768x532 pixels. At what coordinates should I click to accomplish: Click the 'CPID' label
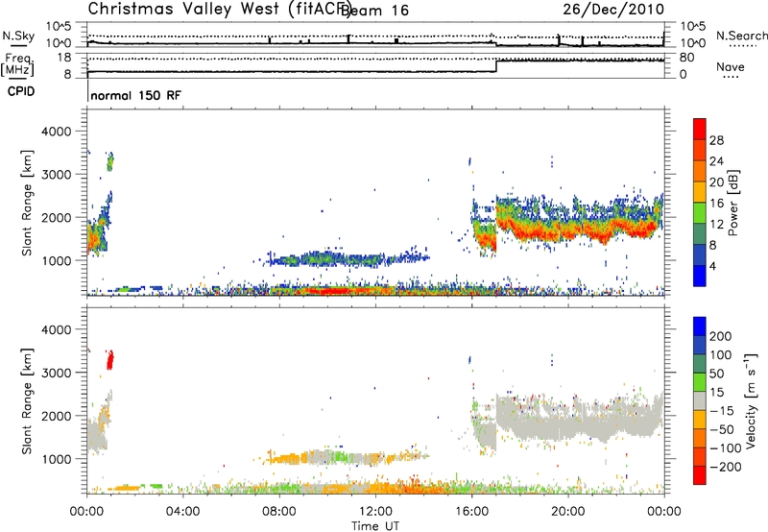pyautogui.click(x=20, y=91)
